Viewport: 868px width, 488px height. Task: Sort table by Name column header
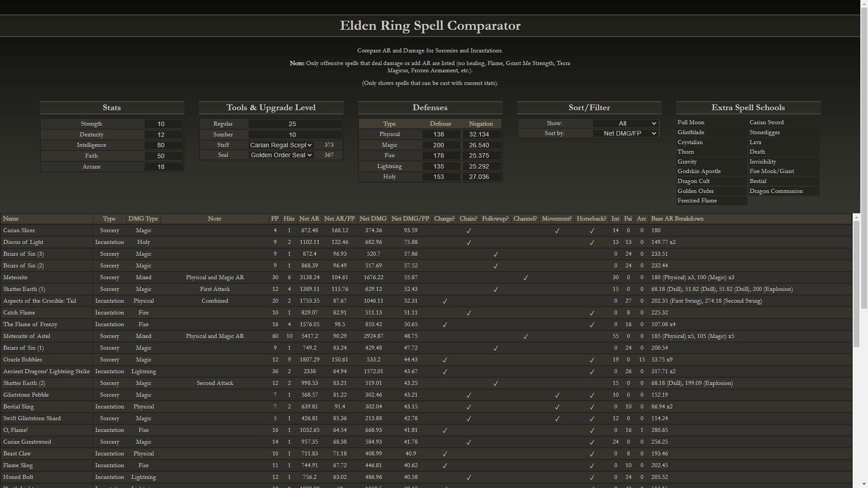(47, 219)
